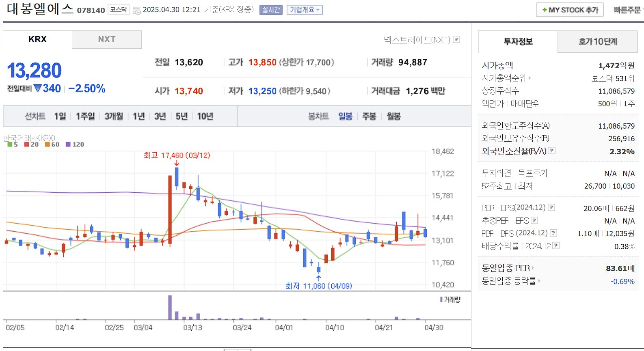Open the 투자정보 tab
644x351 pixels.
518,41
